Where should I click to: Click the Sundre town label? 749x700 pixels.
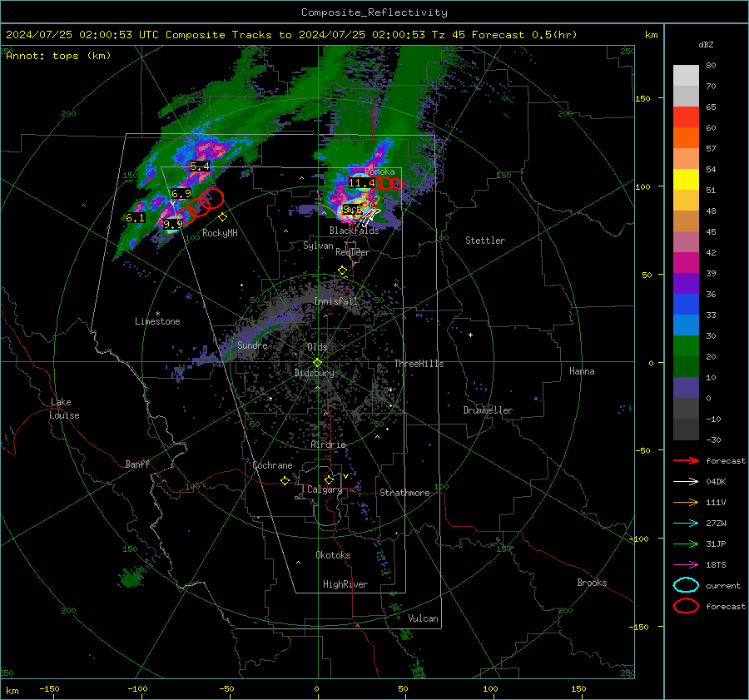point(252,345)
